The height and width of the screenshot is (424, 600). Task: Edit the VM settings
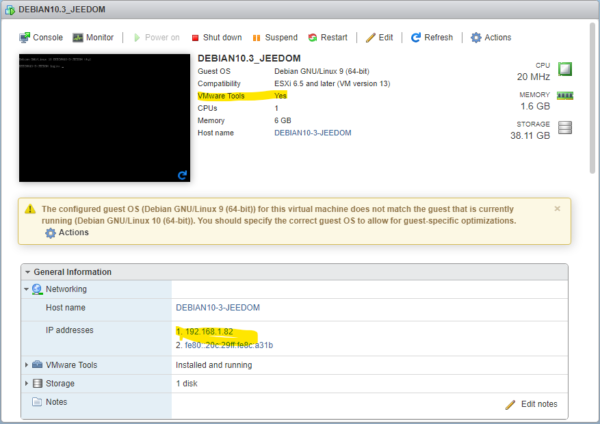pos(379,38)
